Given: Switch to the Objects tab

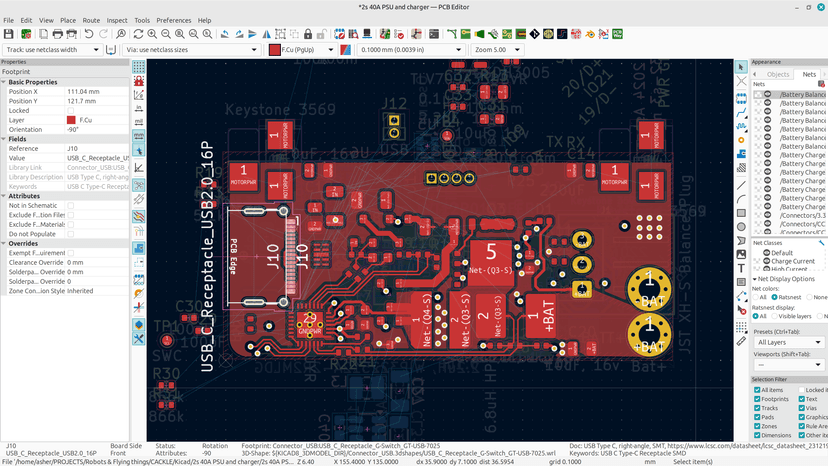Looking at the screenshot, I should (x=777, y=74).
